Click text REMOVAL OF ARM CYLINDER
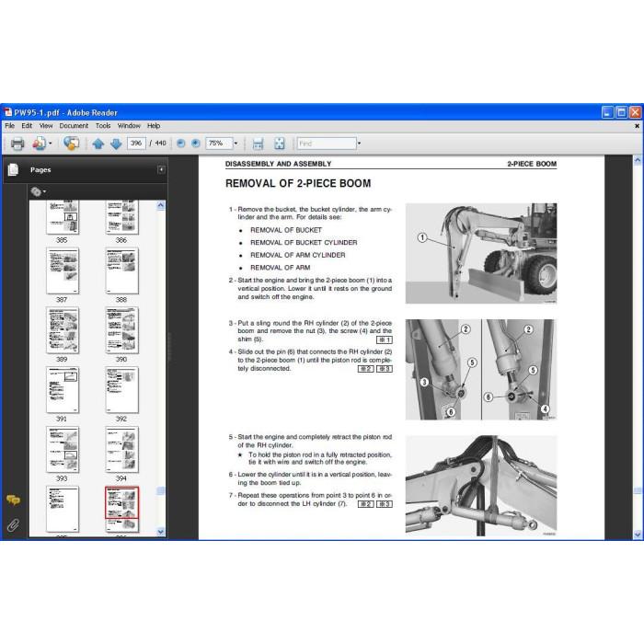The height and width of the screenshot is (644, 644). pyautogui.click(x=298, y=255)
